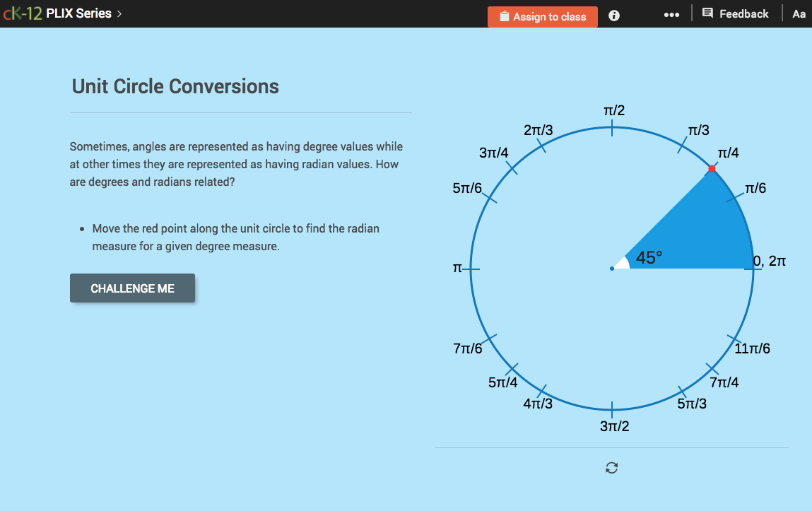Click the Feedback speech bubble icon

click(707, 13)
